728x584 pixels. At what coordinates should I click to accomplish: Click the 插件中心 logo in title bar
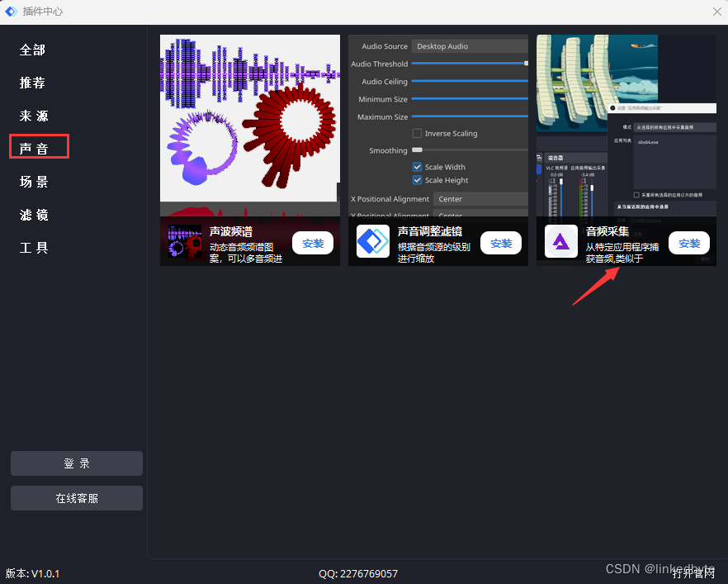12,12
